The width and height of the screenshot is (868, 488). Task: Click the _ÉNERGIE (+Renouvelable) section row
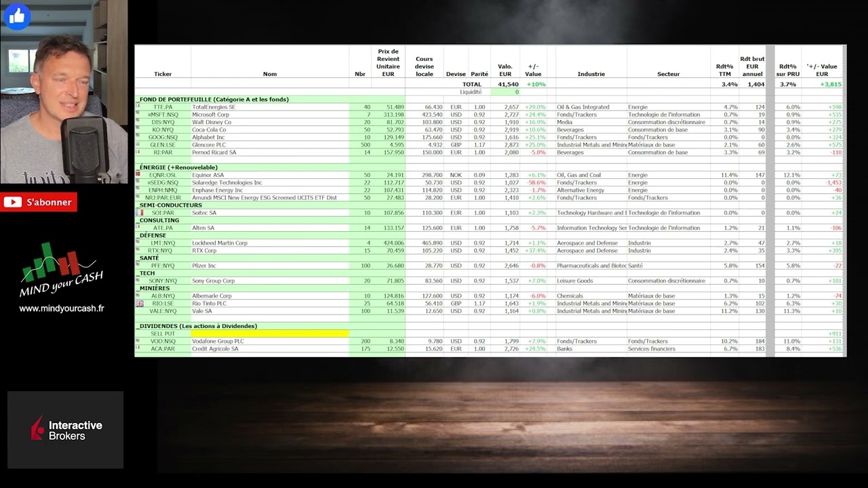coord(270,167)
